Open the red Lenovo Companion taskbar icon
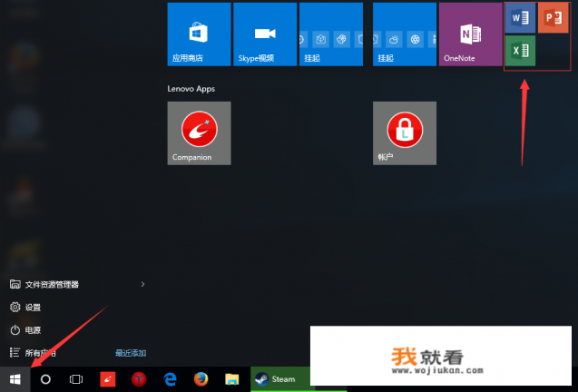Image resolution: width=578 pixels, height=392 pixels. [x=108, y=379]
